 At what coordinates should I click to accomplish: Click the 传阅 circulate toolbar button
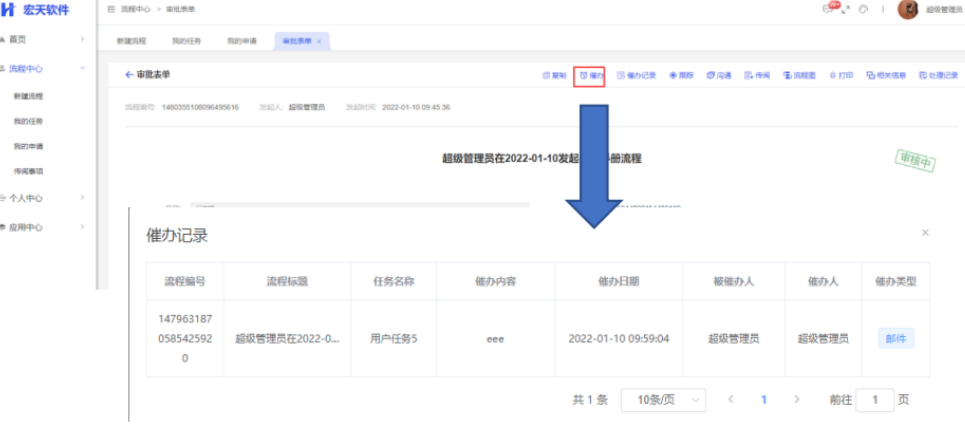tap(757, 76)
